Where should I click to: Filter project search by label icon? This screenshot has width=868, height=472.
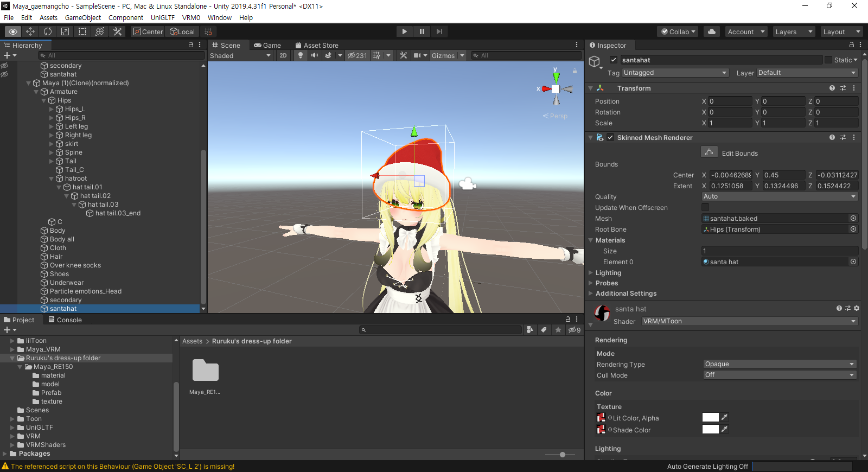tap(544, 330)
